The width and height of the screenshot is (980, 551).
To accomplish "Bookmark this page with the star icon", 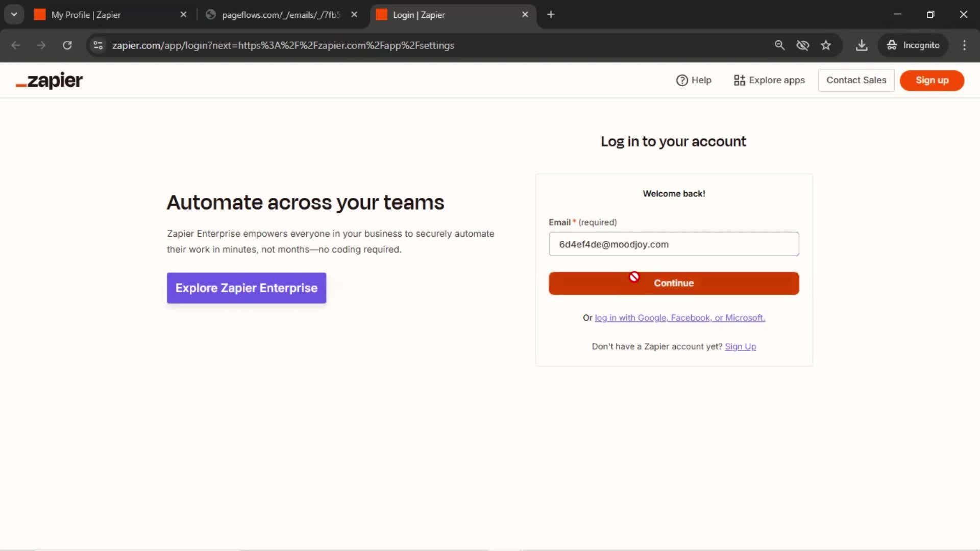I will tap(826, 45).
